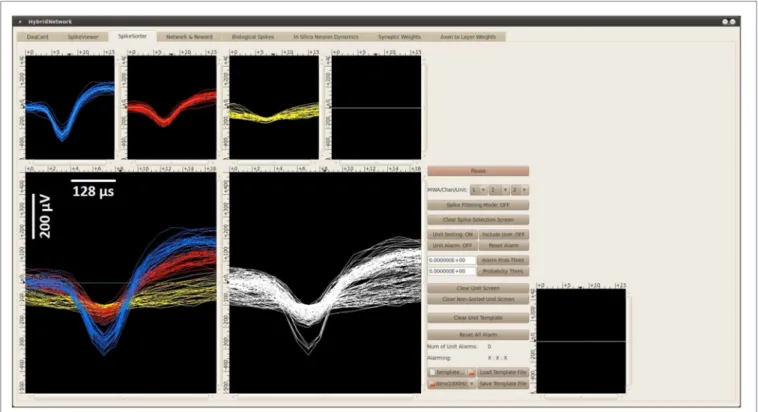
Task: Switch to the Biological Spikes tab
Action: (253, 37)
